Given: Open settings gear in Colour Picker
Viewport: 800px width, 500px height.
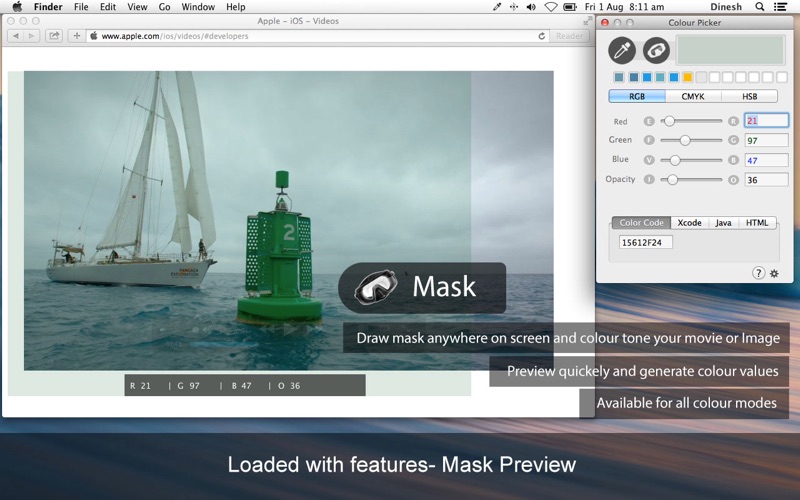Looking at the screenshot, I should point(774,273).
